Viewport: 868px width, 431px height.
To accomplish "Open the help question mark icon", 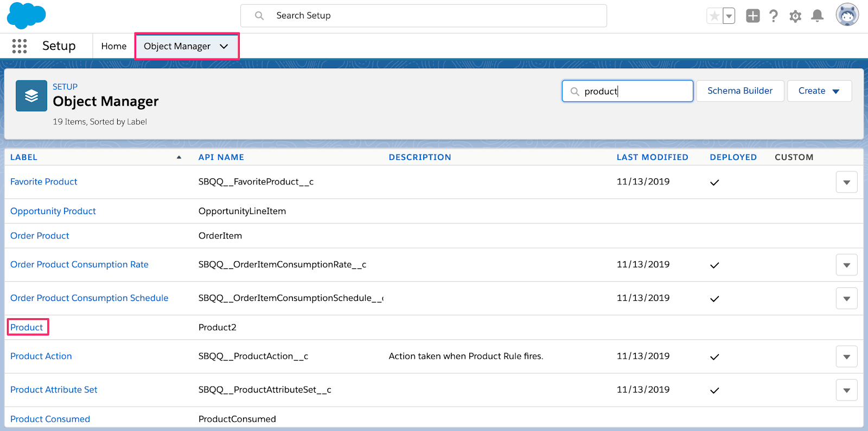I will click(774, 16).
